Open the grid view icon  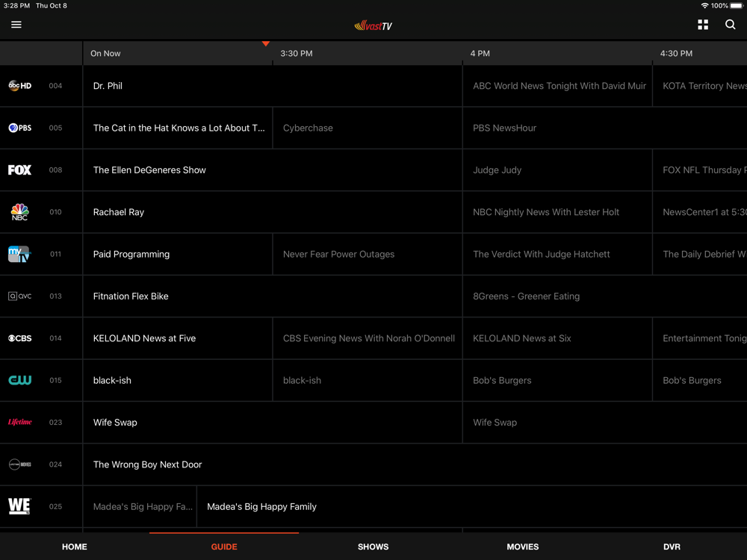click(x=703, y=25)
